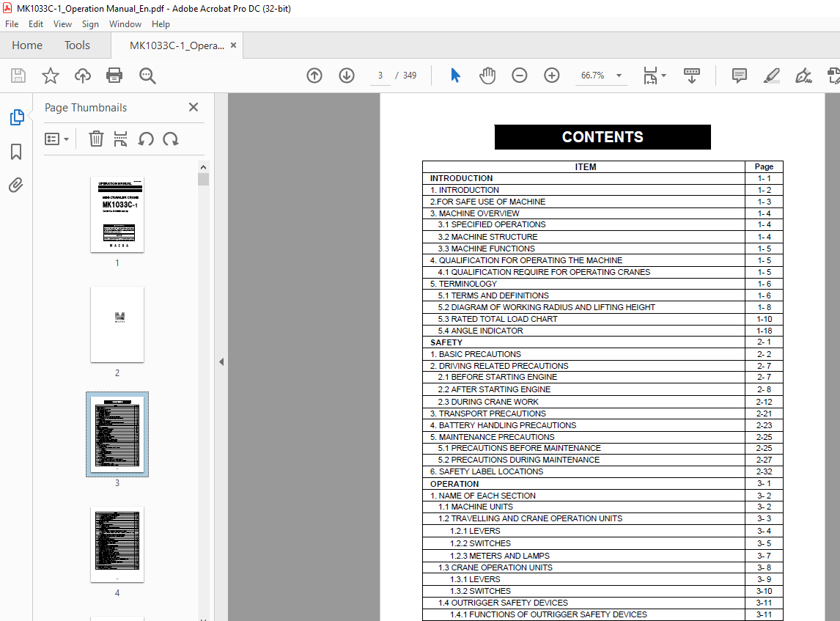Click the '4. BATTERY HANDLING PRECAUTIONS' entry
The width and height of the screenshot is (840, 621).
[503, 425]
